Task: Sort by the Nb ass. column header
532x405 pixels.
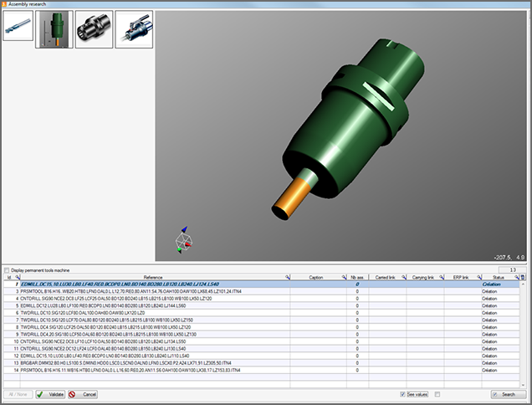Action: (356, 277)
